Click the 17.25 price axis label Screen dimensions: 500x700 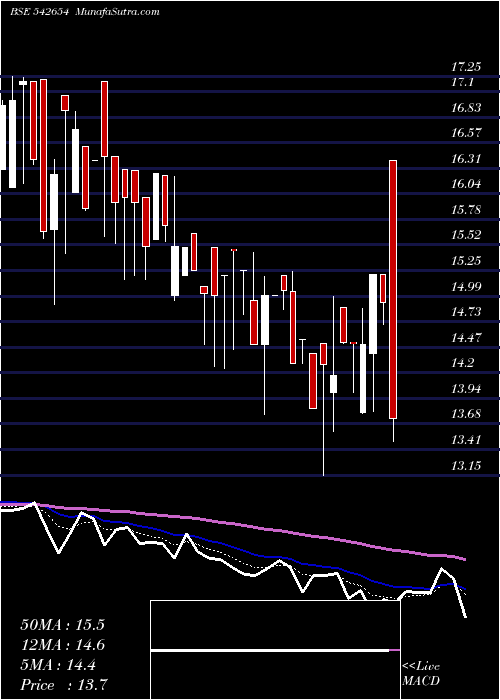click(466, 67)
